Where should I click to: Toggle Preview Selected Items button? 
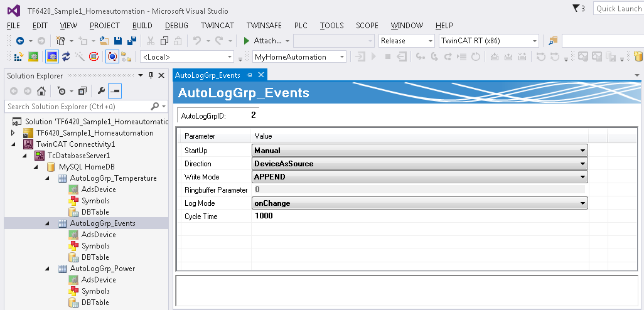pyautogui.click(x=115, y=91)
